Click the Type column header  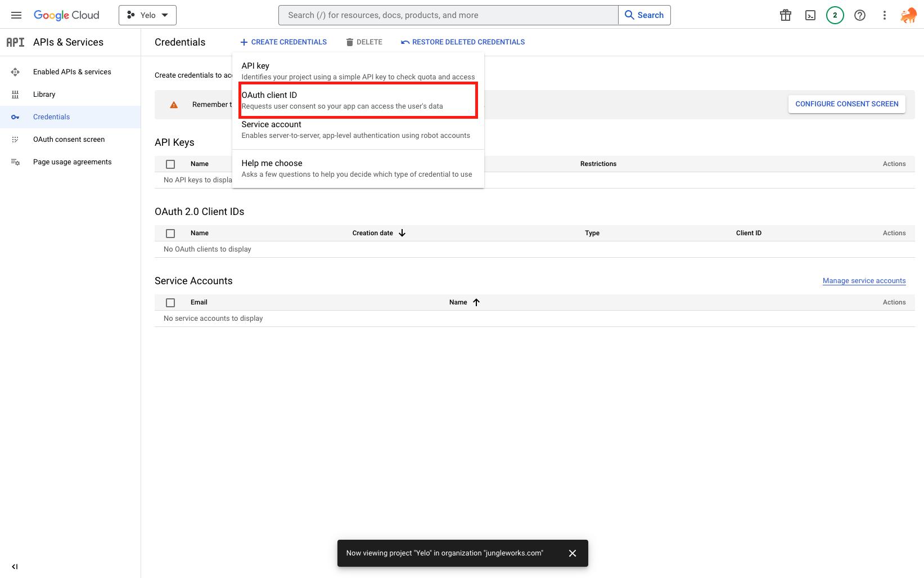(x=592, y=233)
